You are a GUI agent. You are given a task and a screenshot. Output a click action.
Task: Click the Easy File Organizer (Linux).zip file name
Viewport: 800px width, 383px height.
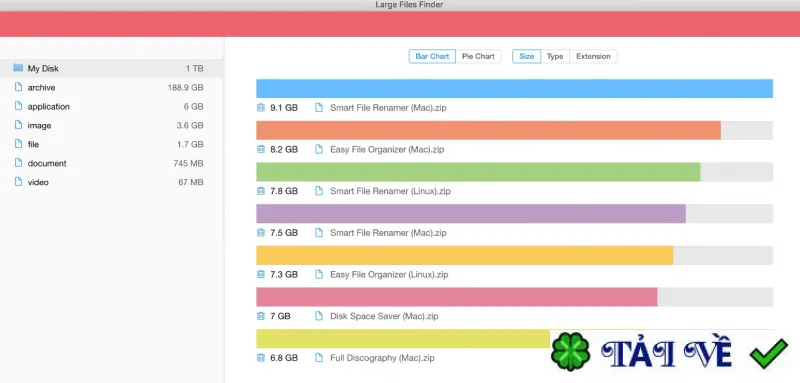389,275
